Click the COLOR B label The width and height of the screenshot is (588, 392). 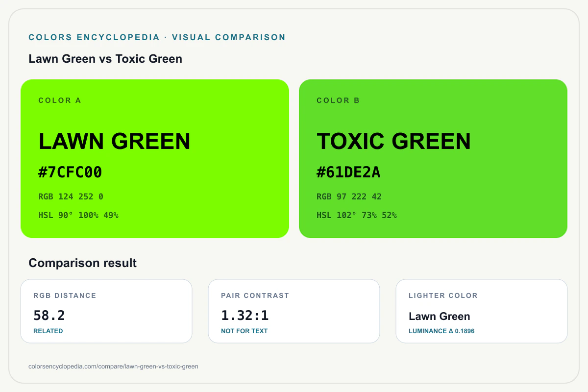pos(338,100)
